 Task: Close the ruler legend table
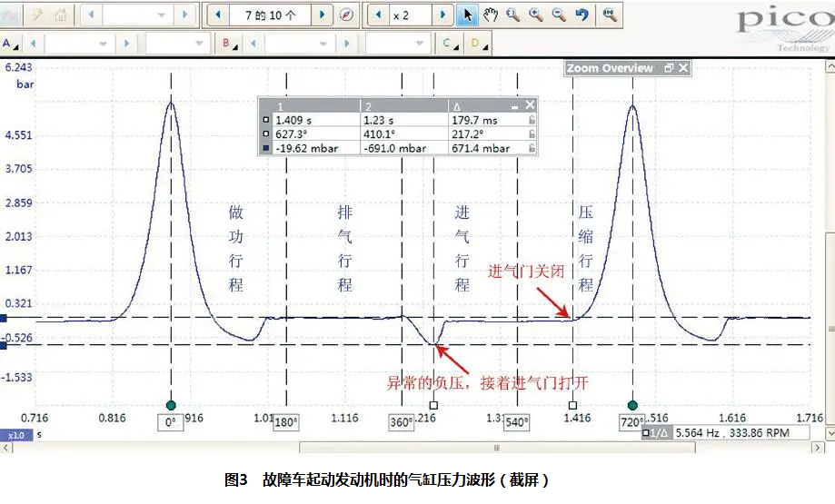[530, 104]
